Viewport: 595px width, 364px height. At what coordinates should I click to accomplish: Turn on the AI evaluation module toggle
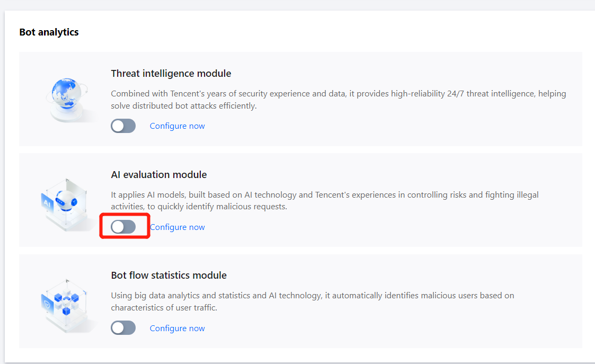(x=123, y=227)
